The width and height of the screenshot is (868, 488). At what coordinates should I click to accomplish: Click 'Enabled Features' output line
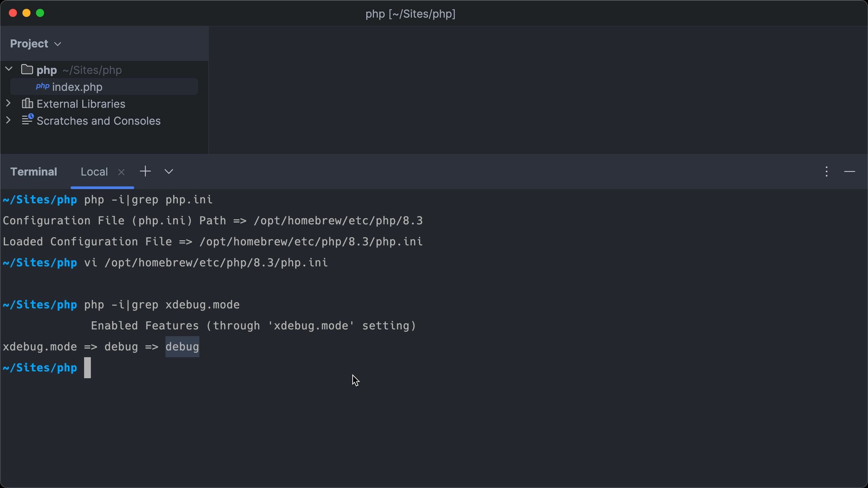point(253,326)
